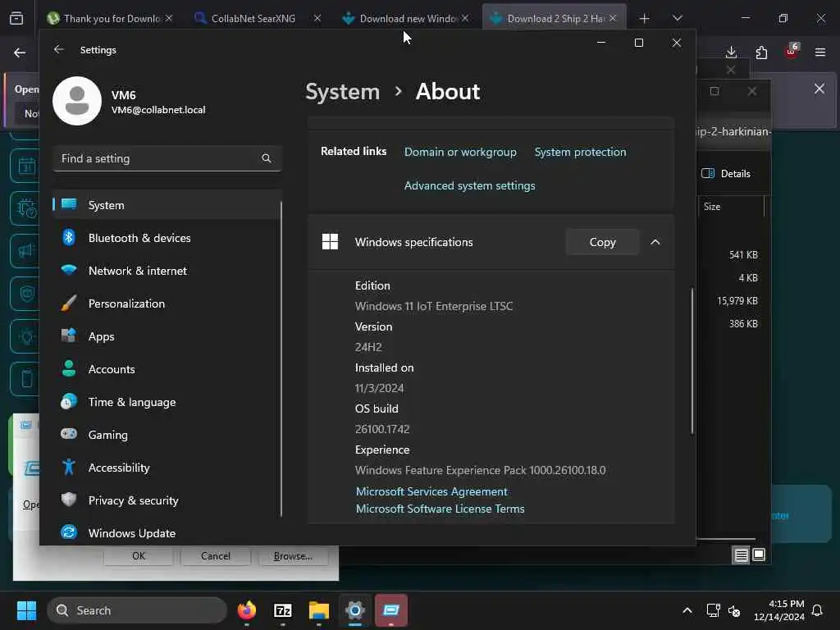Viewport: 840px width, 630px height.
Task: Switch to the CollabNet SearXNG tab
Action: pyautogui.click(x=257, y=18)
